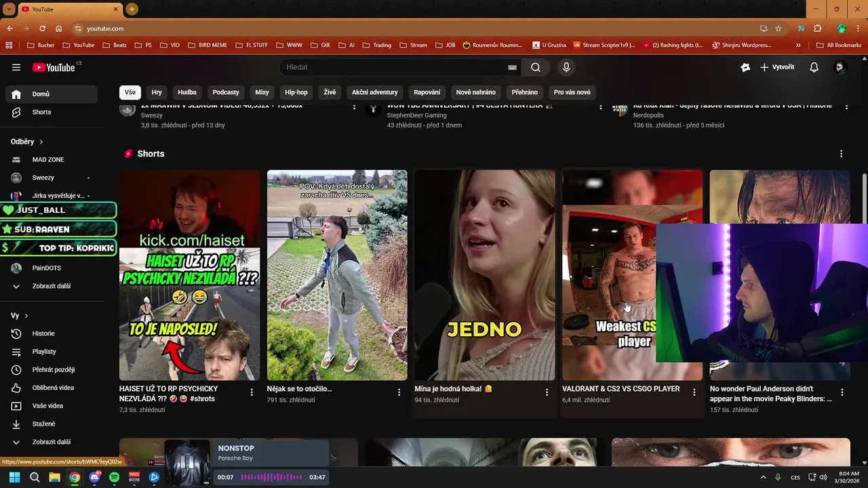Click the browser reload button
Image resolution: width=868 pixels, height=488 pixels.
coord(42,28)
